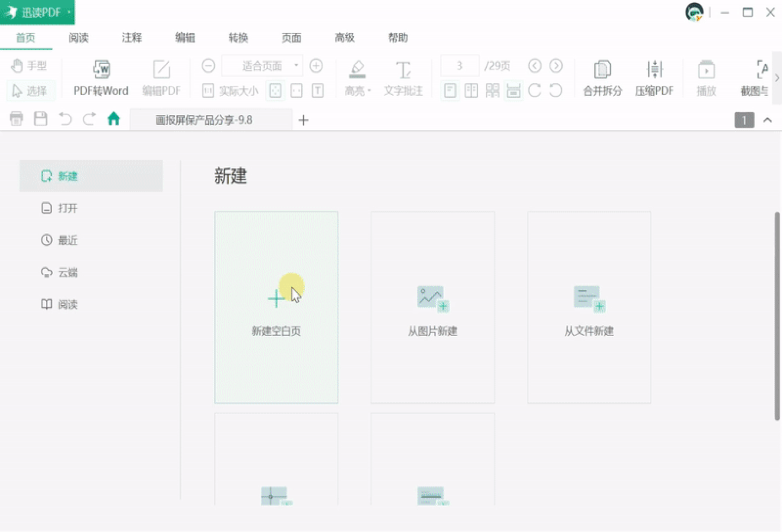
Task: Open the 阅读 ribbon tab
Action: pos(79,38)
